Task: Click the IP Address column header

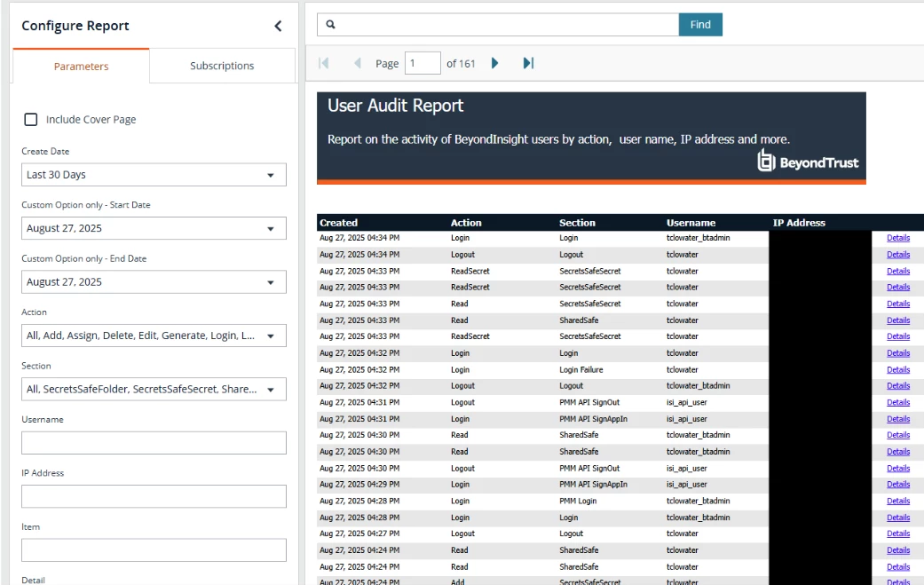Action: pyautogui.click(x=799, y=223)
